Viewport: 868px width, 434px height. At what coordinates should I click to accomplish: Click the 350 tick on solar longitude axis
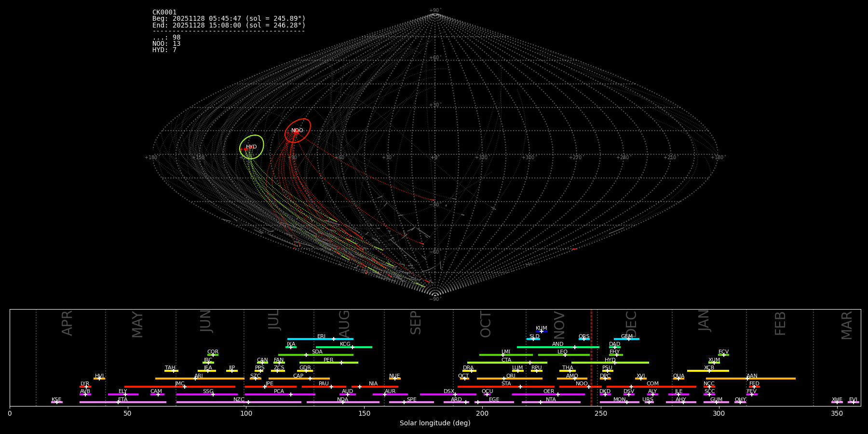pos(837,414)
